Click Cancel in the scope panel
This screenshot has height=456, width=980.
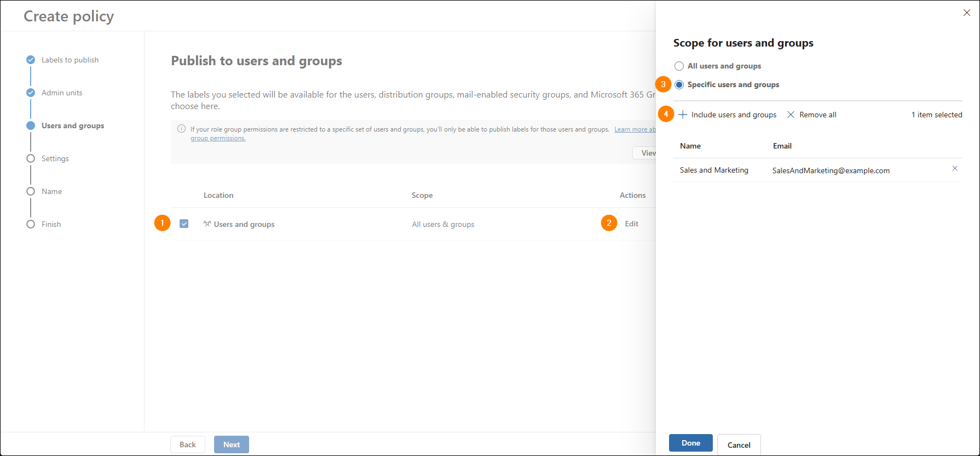(x=739, y=445)
